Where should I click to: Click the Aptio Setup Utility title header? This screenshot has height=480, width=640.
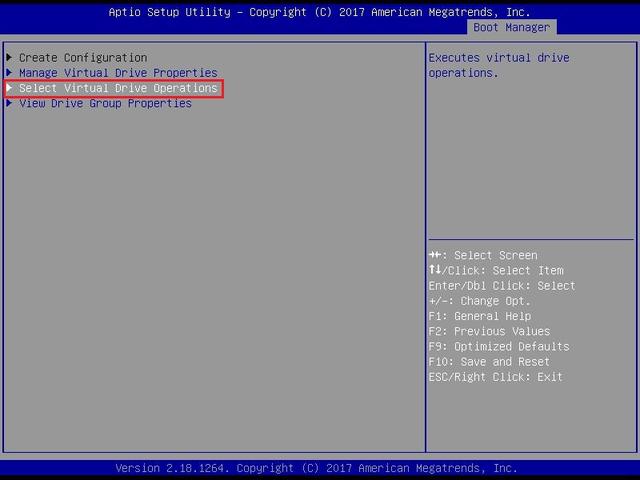(319, 12)
